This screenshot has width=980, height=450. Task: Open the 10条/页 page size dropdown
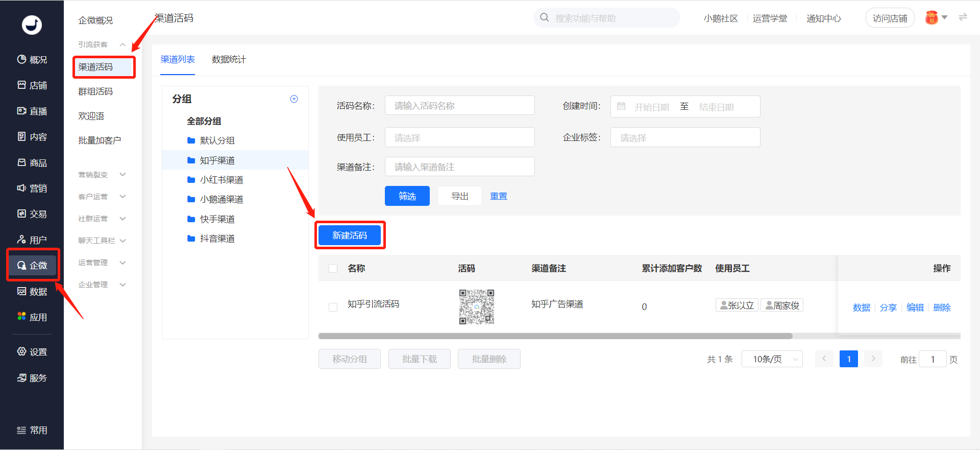(x=772, y=359)
